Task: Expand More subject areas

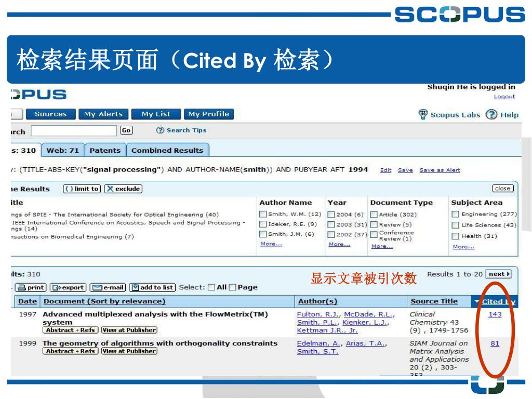Action: [x=463, y=247]
